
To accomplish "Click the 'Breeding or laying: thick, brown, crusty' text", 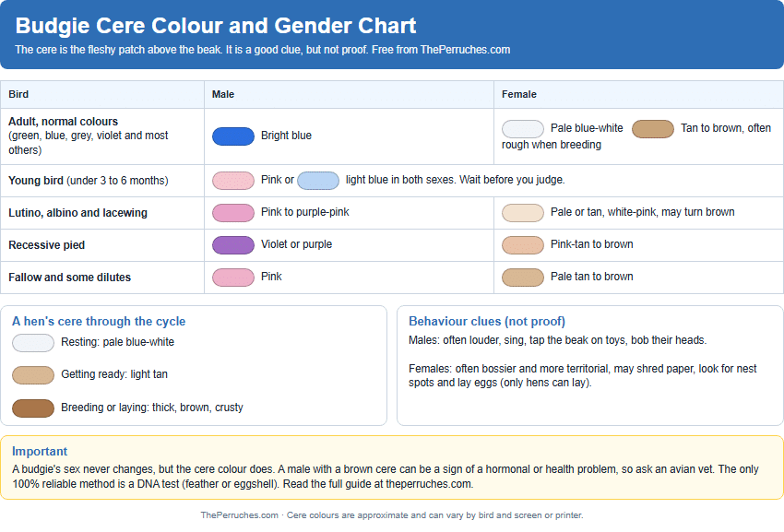I will (x=152, y=408).
